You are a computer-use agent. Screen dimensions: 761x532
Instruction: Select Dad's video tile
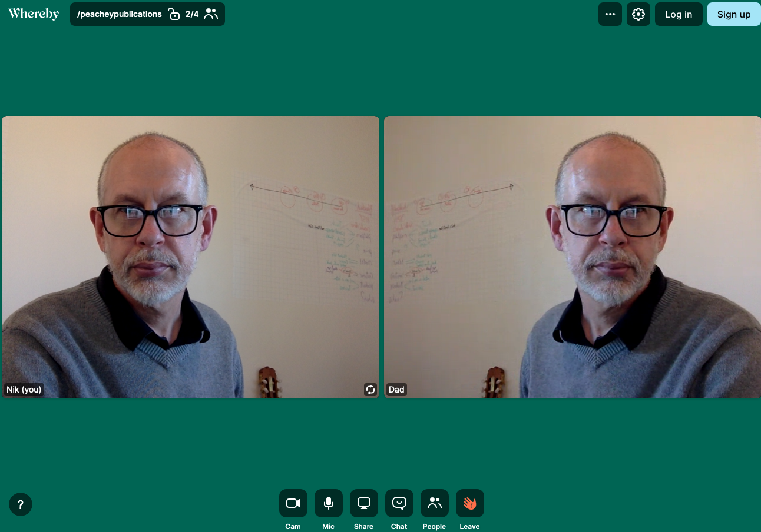coord(572,257)
